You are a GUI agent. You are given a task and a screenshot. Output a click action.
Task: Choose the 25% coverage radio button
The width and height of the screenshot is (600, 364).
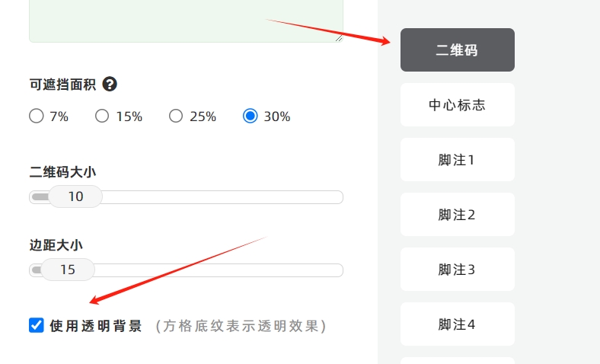coord(176,116)
